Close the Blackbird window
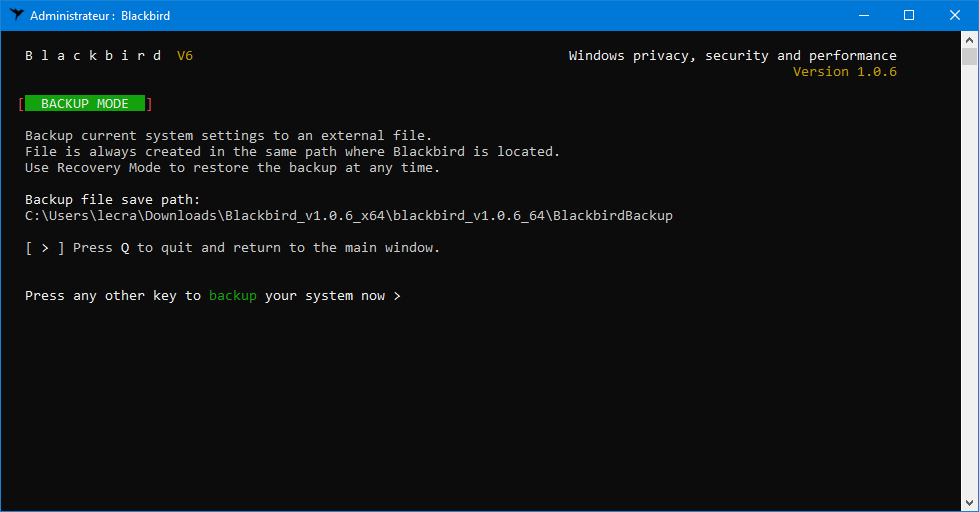This screenshot has height=512, width=979. pyautogui.click(x=955, y=15)
